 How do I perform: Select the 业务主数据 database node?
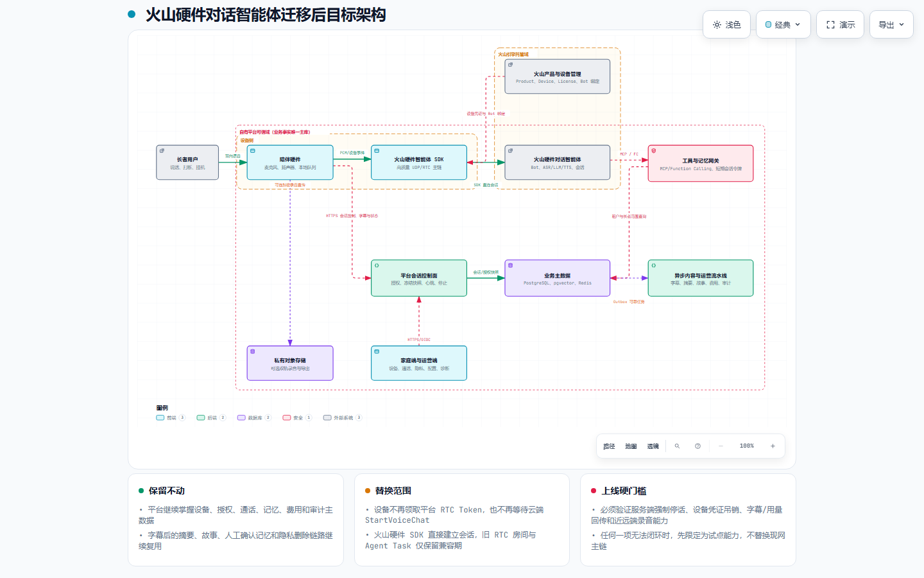point(558,278)
